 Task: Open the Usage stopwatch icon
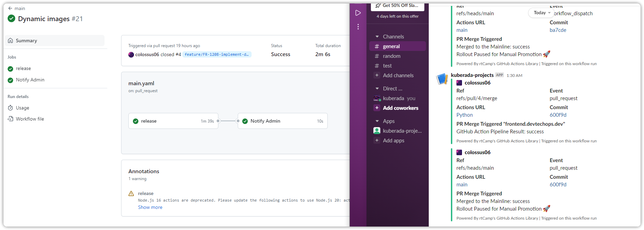[10, 108]
